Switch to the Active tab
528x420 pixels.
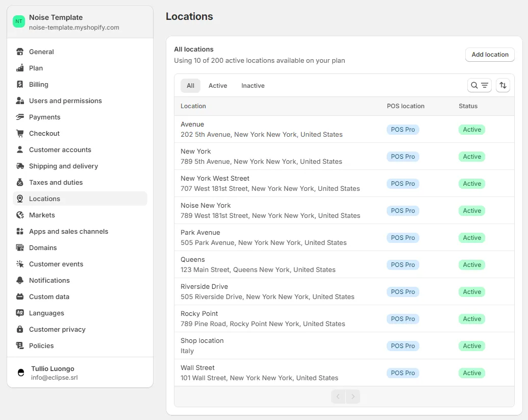[218, 85]
